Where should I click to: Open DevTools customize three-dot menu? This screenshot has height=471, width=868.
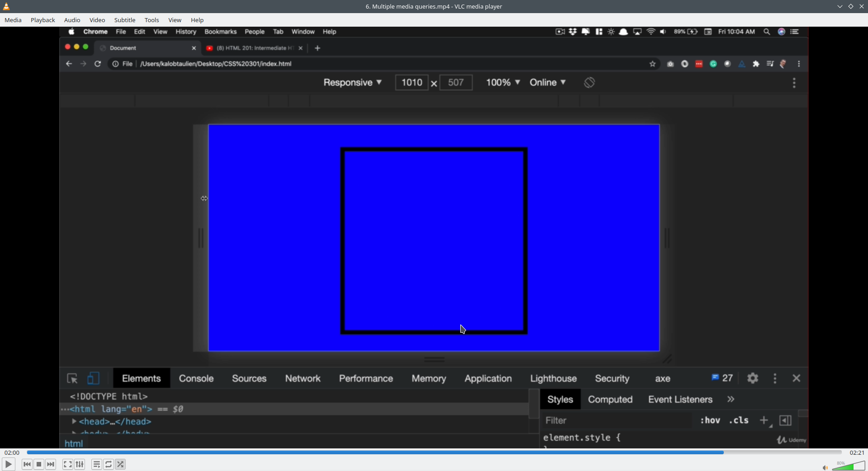[x=775, y=378]
